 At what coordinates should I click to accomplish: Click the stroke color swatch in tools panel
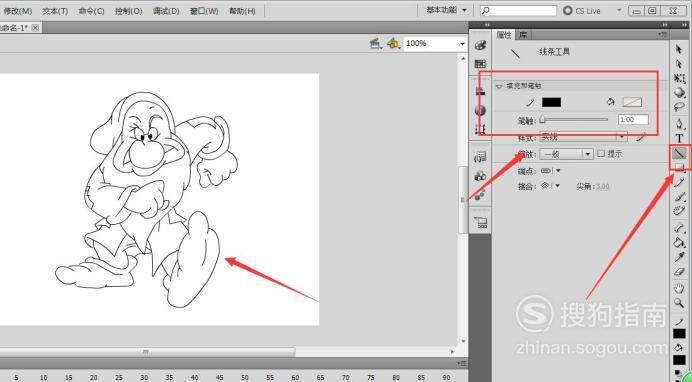679,333
